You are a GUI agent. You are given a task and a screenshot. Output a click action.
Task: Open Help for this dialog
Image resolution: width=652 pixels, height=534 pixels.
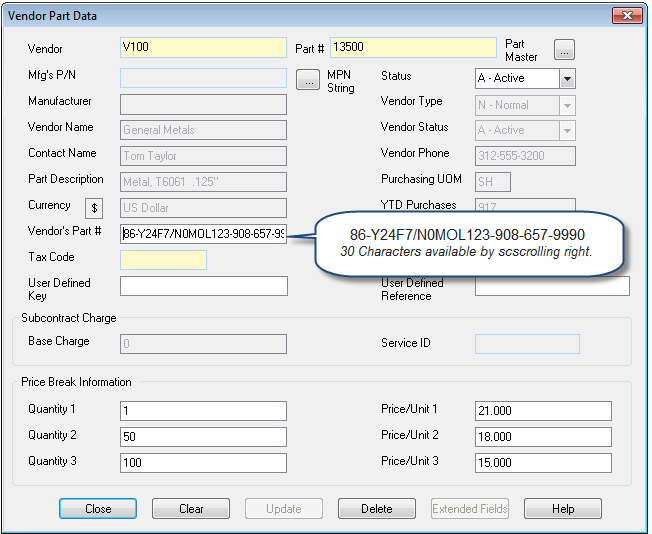pos(563,509)
